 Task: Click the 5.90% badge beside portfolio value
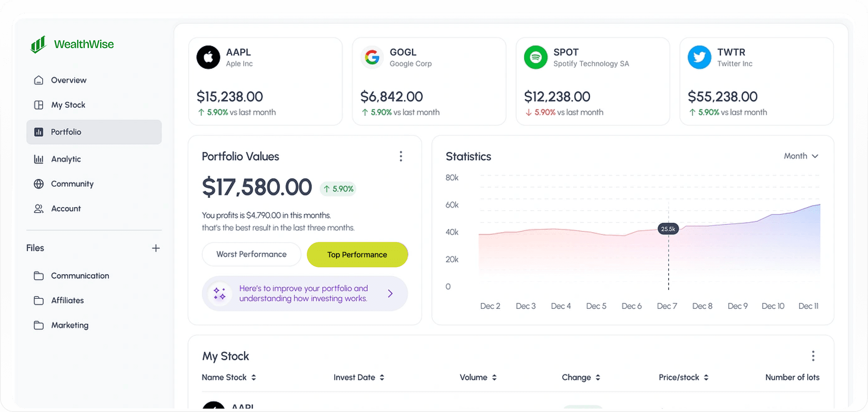tap(338, 189)
